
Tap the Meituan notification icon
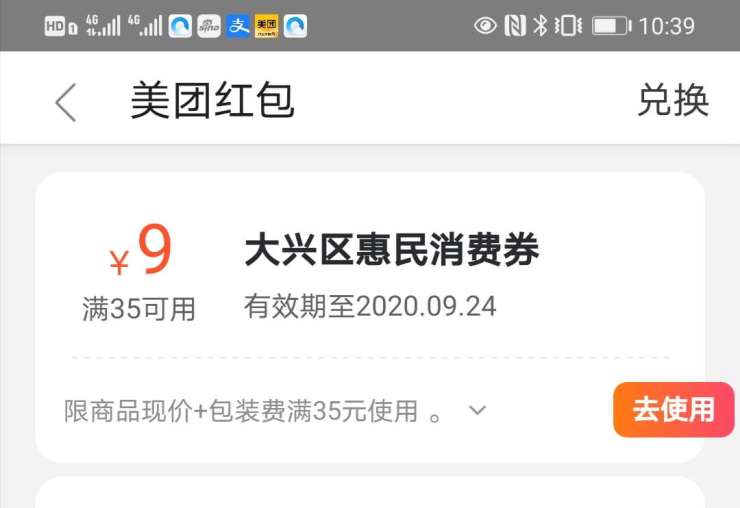pyautogui.click(x=267, y=26)
